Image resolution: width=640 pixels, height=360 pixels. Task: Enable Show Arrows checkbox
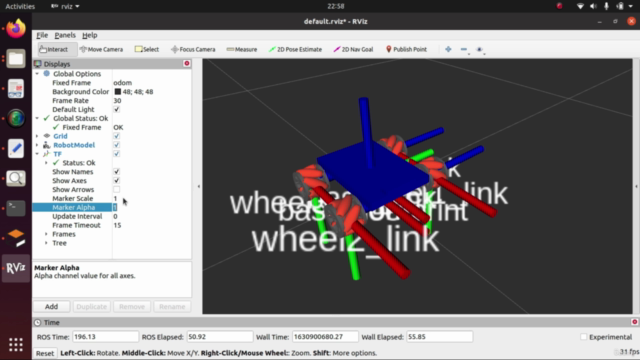click(117, 189)
